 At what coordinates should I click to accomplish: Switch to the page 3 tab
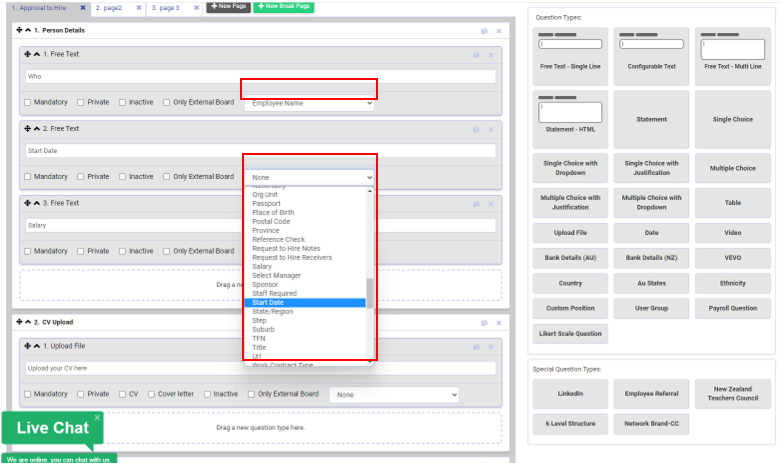click(x=166, y=8)
